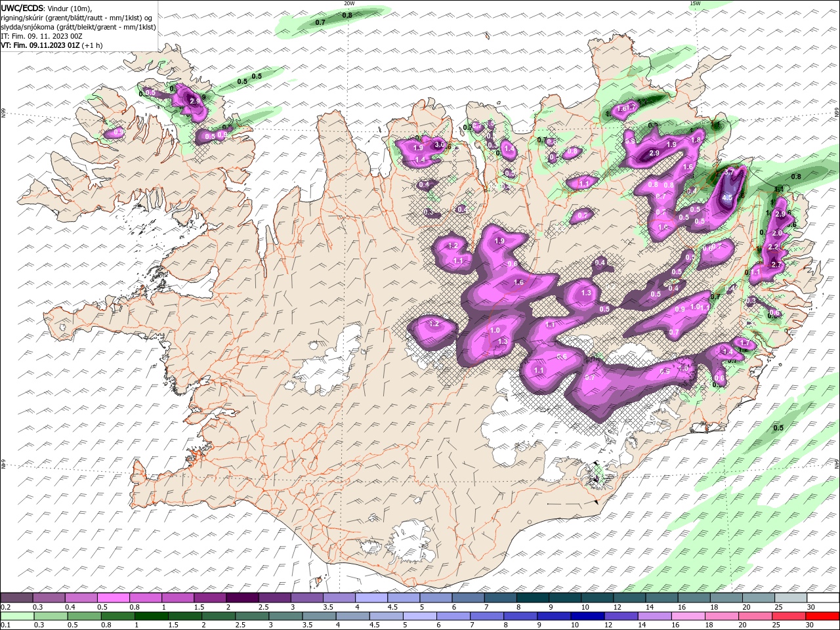Select the dark mauve 0.2 swatch, top row
The height and width of the screenshot is (630, 840).
[x=17, y=598]
